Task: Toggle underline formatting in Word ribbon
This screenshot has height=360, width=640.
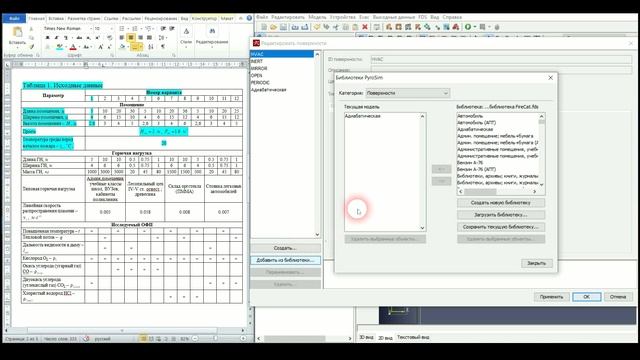Action: pos(66,37)
